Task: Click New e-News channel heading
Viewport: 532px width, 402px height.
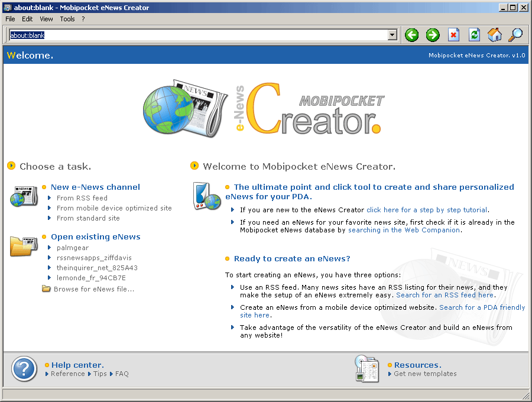Action: (95, 187)
